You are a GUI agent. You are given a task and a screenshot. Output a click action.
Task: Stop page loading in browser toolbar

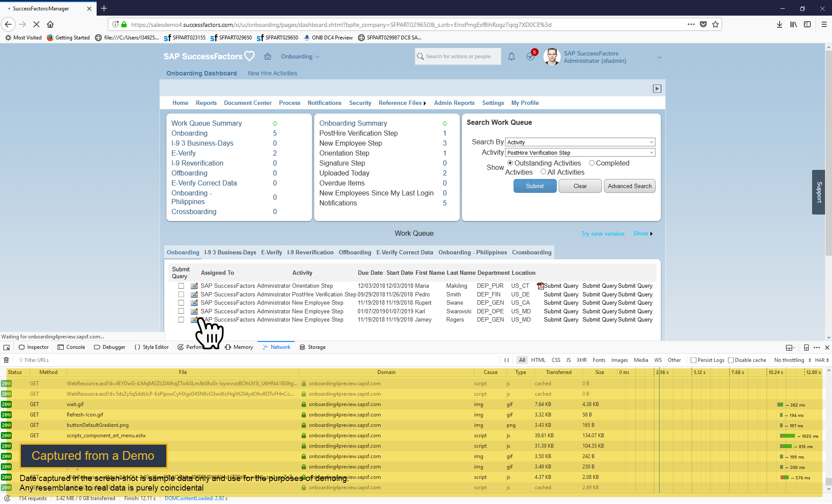pyautogui.click(x=36, y=25)
